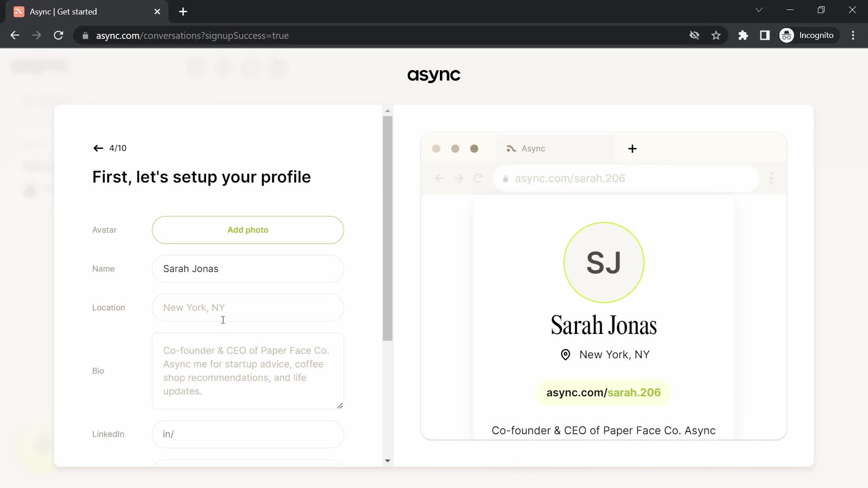Viewport: 868px width, 488px height.
Task: Click the Async favicon in browser tab
Action: (19, 11)
